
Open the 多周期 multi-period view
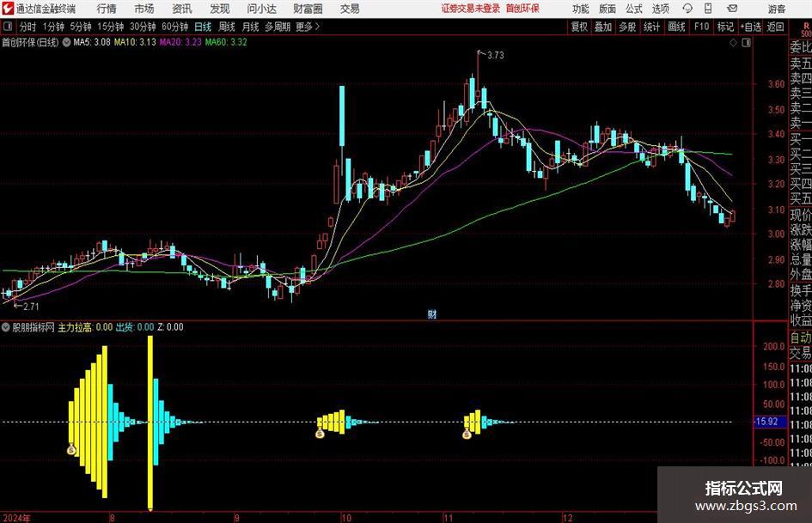pyautogui.click(x=278, y=27)
